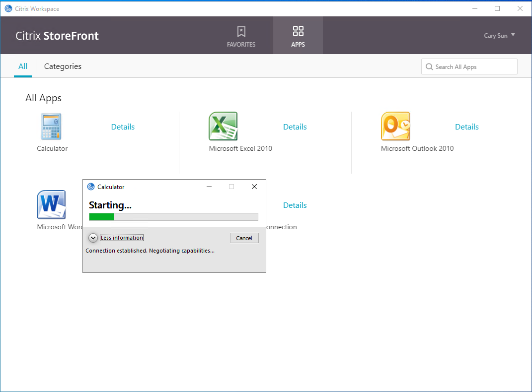Viewport: 532px width, 392px height.
Task: Maximize the Citrix Workspace window
Action: 497,8
